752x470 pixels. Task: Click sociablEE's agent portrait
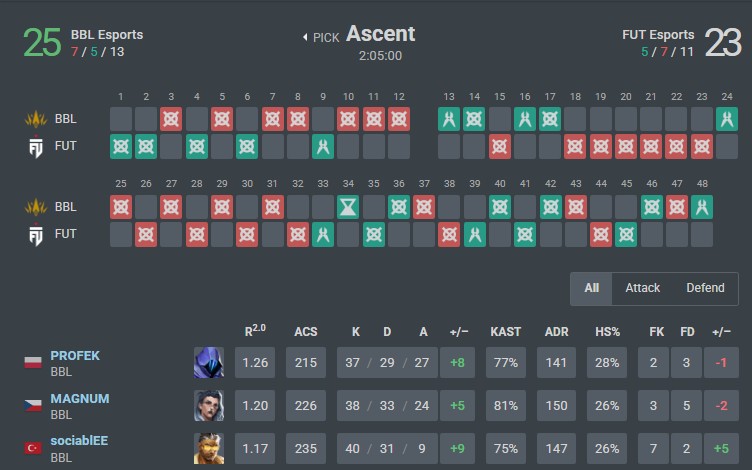209,448
